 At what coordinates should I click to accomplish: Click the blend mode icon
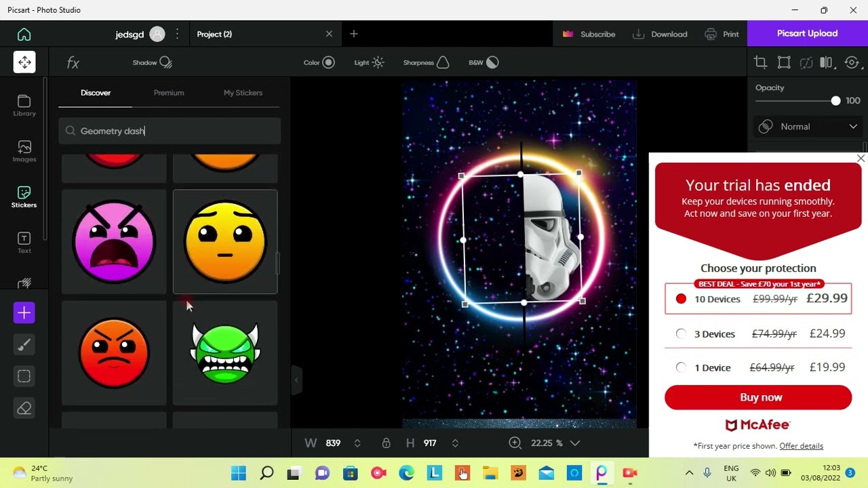[x=766, y=127]
